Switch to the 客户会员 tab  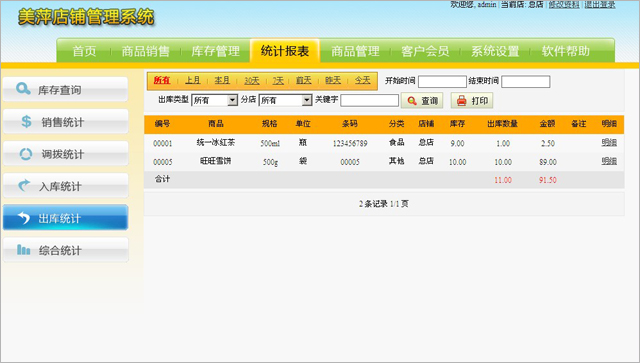tap(425, 51)
